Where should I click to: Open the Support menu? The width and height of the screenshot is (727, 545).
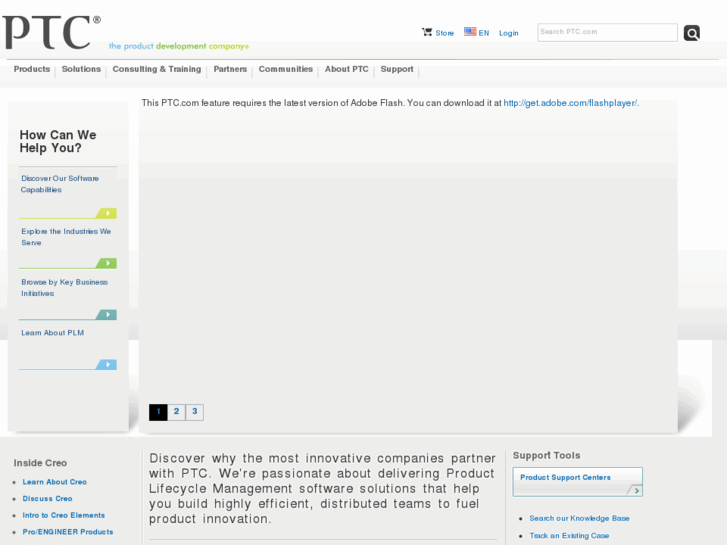click(397, 69)
